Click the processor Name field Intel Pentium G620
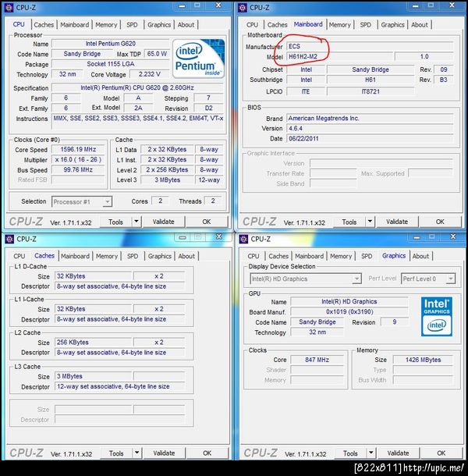The width and height of the screenshot is (468, 476). (x=111, y=44)
